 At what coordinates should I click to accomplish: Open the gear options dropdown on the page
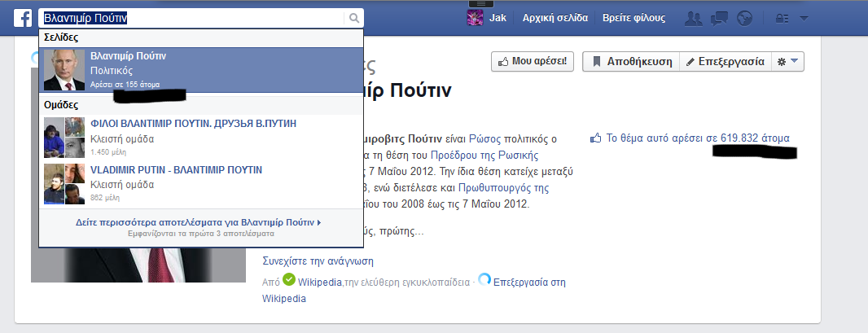(788, 61)
